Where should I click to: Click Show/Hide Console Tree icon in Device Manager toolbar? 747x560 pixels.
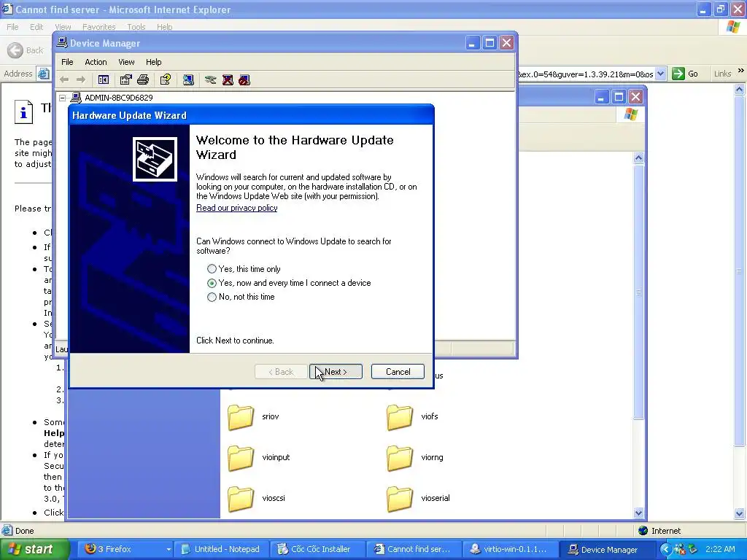tap(104, 79)
